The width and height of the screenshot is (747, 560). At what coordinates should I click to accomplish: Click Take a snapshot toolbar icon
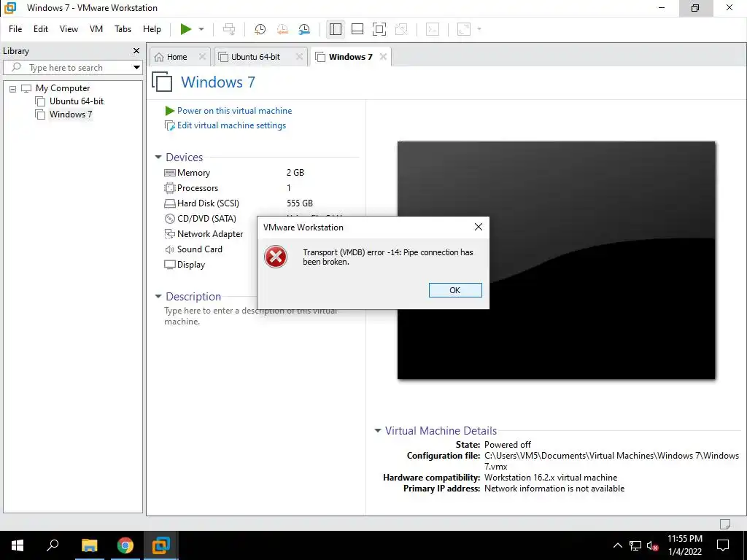[x=260, y=29]
